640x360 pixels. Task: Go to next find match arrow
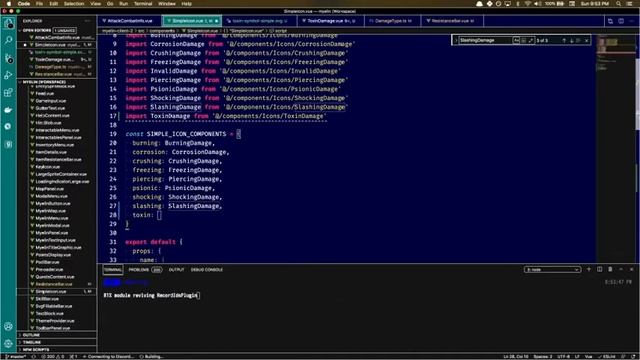(x=571, y=40)
